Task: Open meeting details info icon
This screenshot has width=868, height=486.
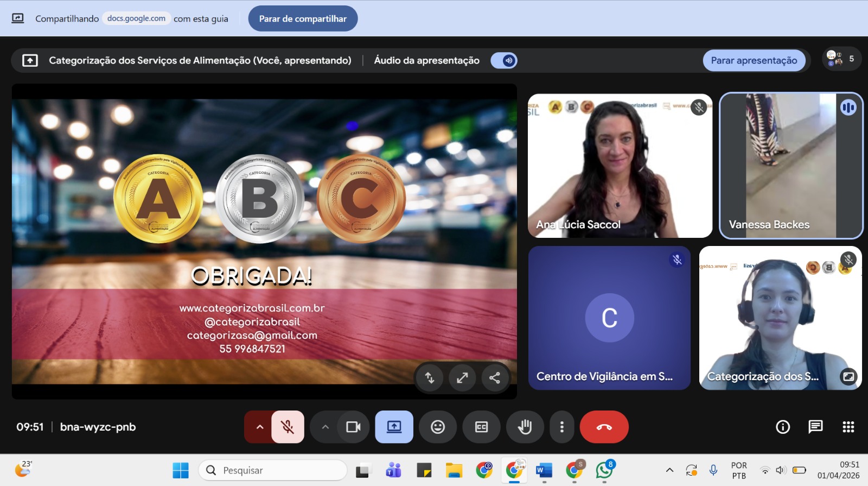Action: [783, 427]
